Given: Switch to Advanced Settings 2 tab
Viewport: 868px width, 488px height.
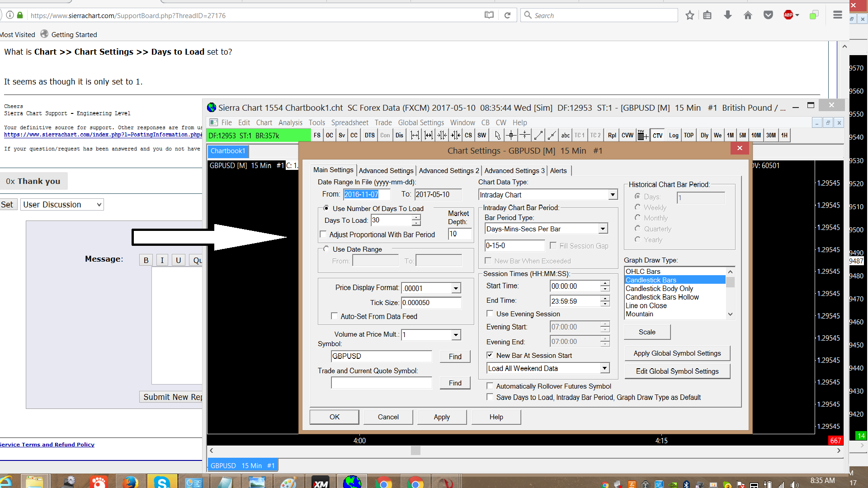Looking at the screenshot, I should 448,170.
